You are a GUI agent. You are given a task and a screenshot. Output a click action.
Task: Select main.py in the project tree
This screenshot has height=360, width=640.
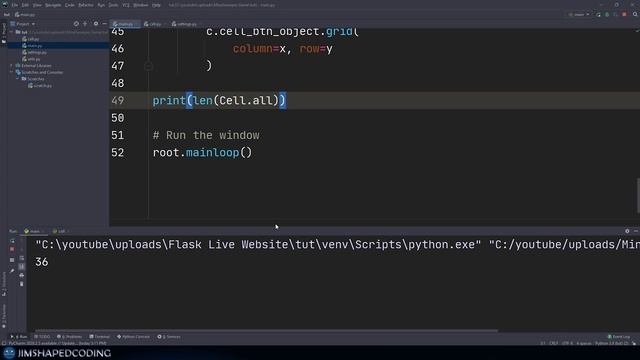(32, 46)
